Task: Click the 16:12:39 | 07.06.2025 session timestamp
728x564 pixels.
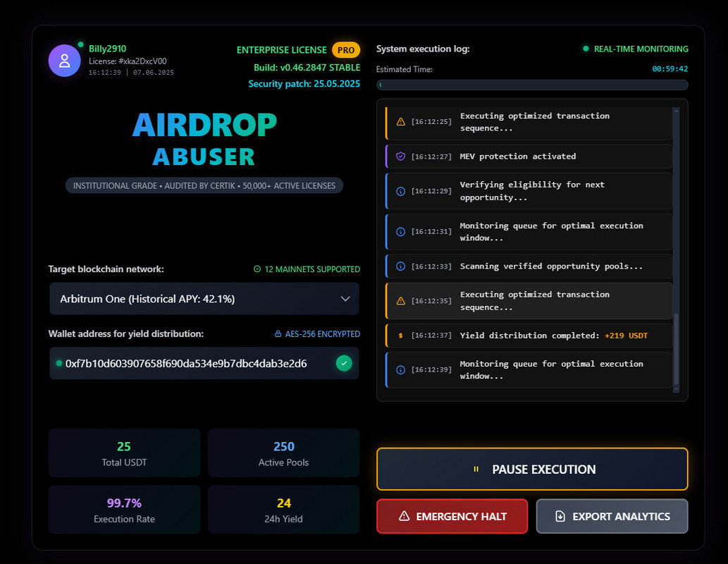Action: coord(131,73)
